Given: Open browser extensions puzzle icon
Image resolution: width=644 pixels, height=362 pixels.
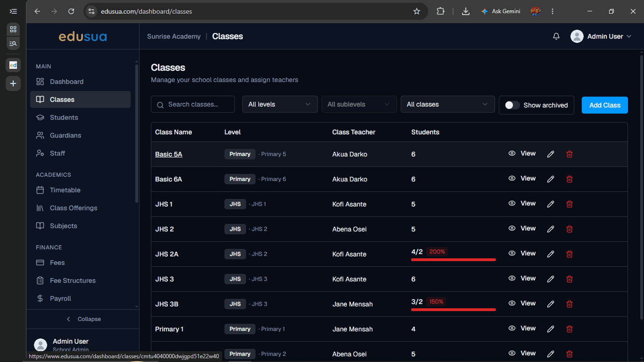Looking at the screenshot, I should coord(440,11).
